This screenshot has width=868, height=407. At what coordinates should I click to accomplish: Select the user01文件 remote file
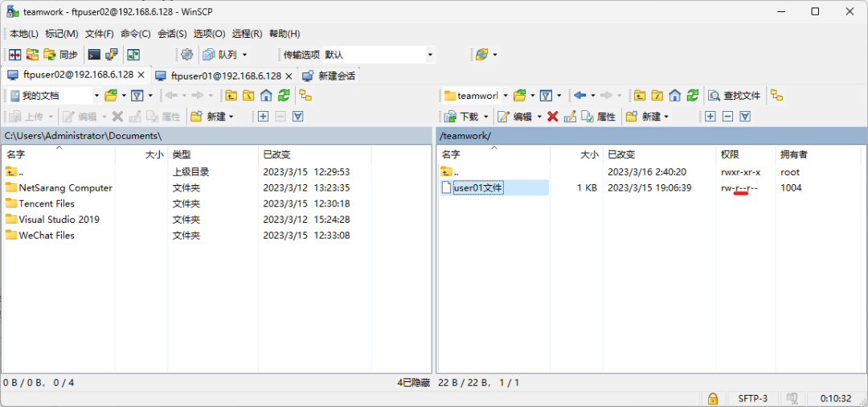click(478, 187)
